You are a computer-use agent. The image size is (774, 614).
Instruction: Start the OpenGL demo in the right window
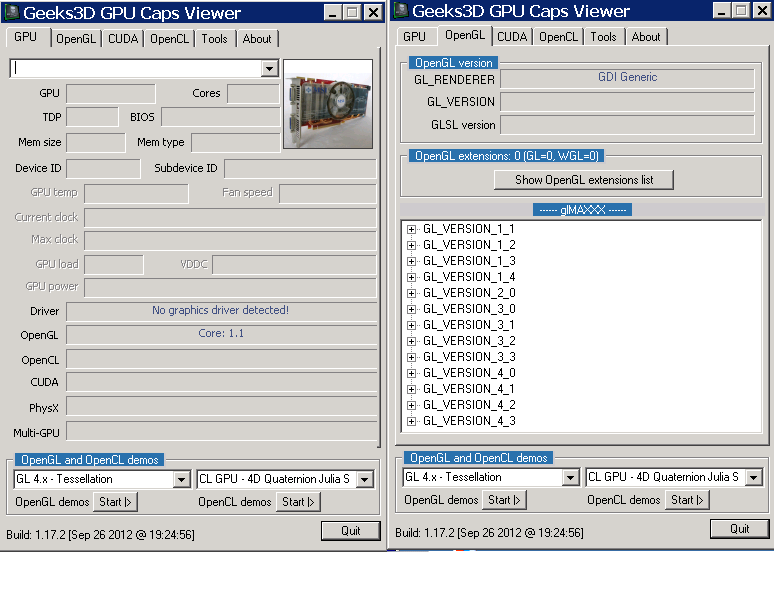pos(504,500)
